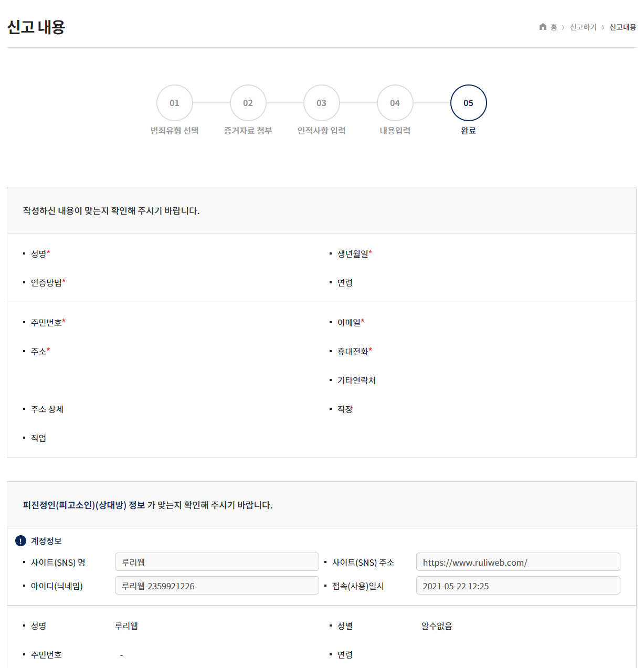Click the 사이트(SNS) 명 field containing 루리웹
644x668 pixels.
[217, 561]
